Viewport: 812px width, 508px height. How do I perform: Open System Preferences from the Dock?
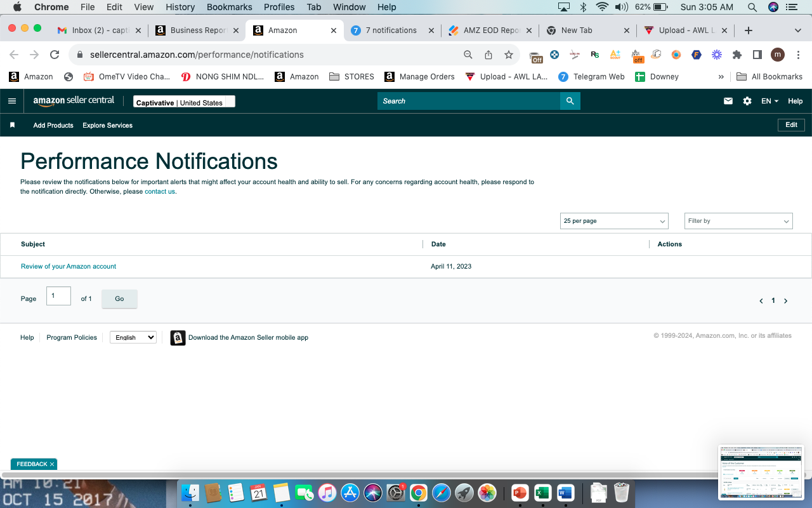point(396,492)
